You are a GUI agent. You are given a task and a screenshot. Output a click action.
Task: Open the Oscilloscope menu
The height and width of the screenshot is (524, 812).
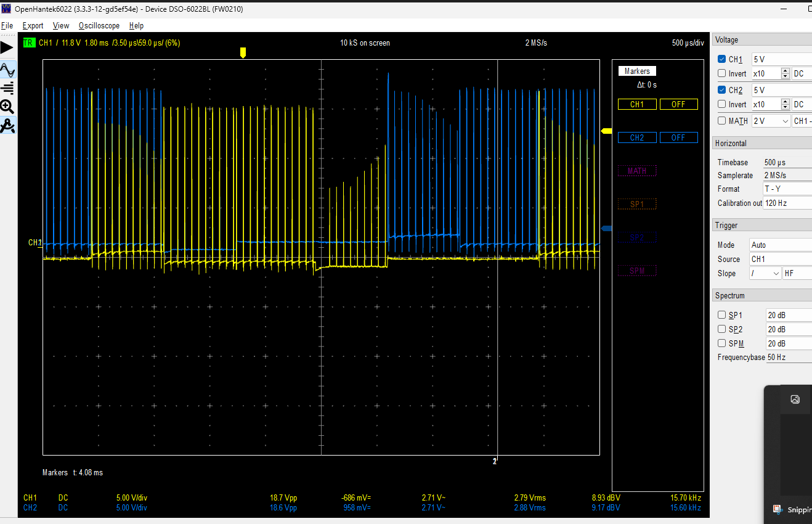[99, 25]
